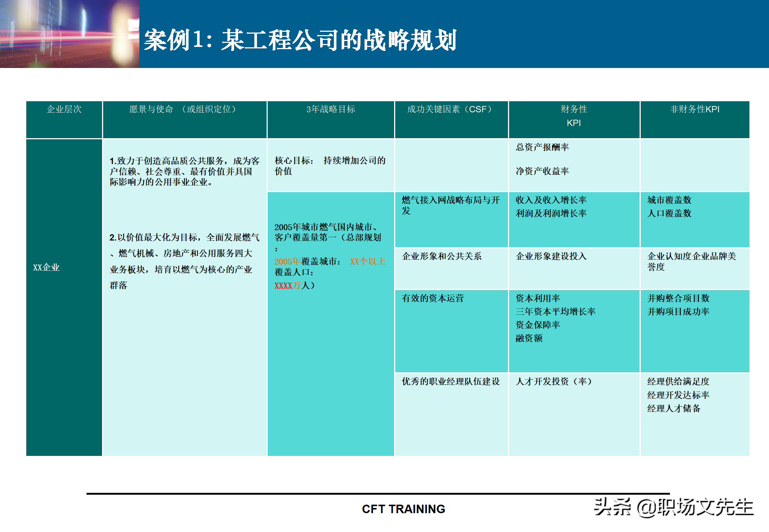Click the red XX个以上 text

[x=367, y=262]
